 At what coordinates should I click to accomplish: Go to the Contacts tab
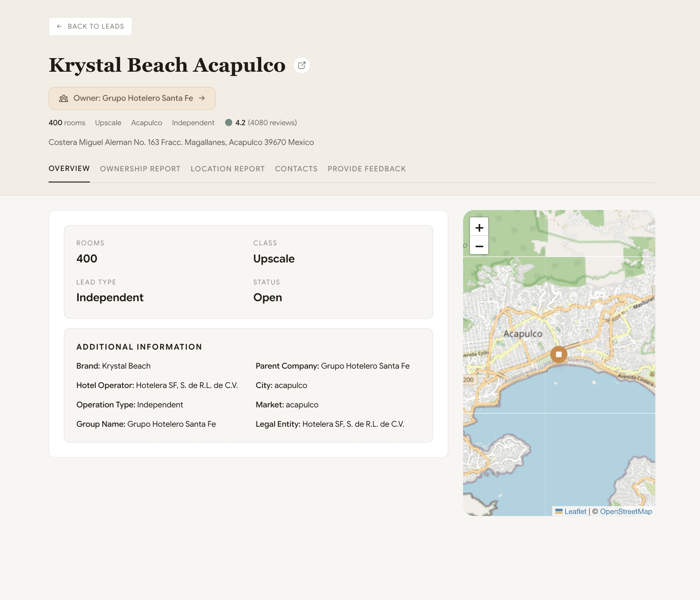coord(296,169)
